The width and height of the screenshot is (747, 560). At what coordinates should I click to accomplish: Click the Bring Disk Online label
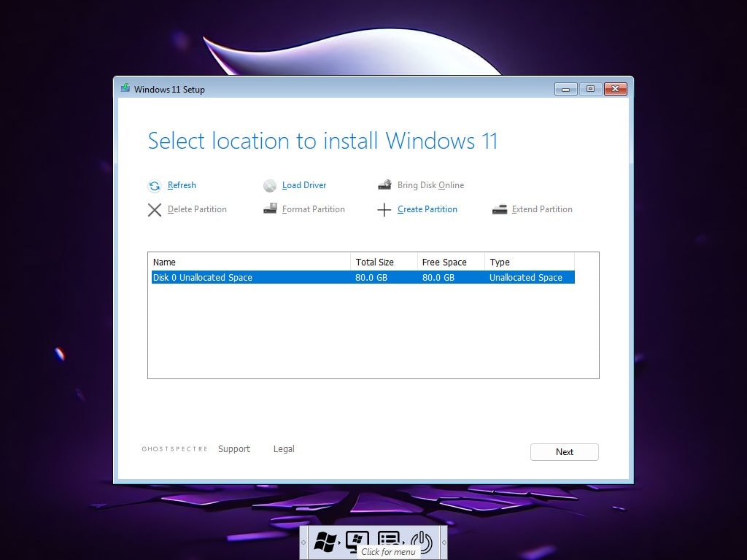point(430,185)
